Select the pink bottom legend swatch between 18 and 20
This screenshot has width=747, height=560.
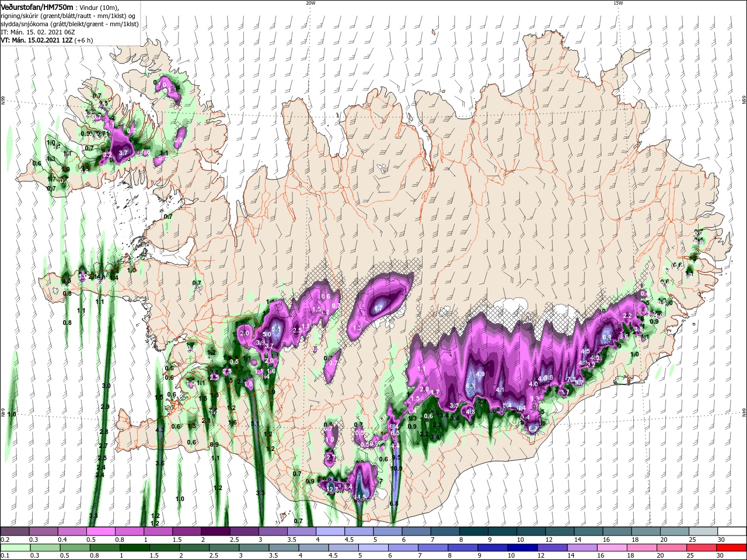tap(643, 548)
